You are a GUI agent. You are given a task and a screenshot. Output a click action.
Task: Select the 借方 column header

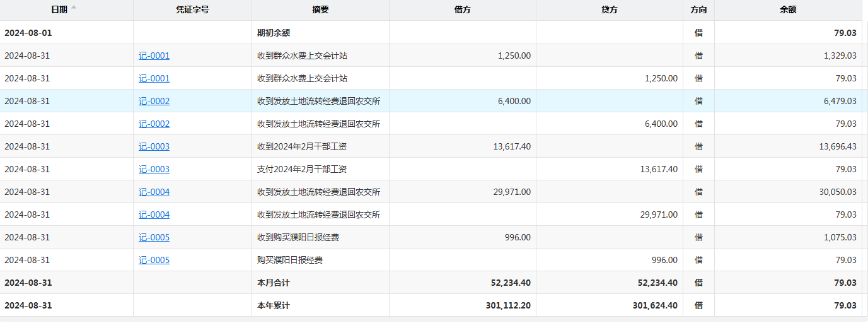462,9
